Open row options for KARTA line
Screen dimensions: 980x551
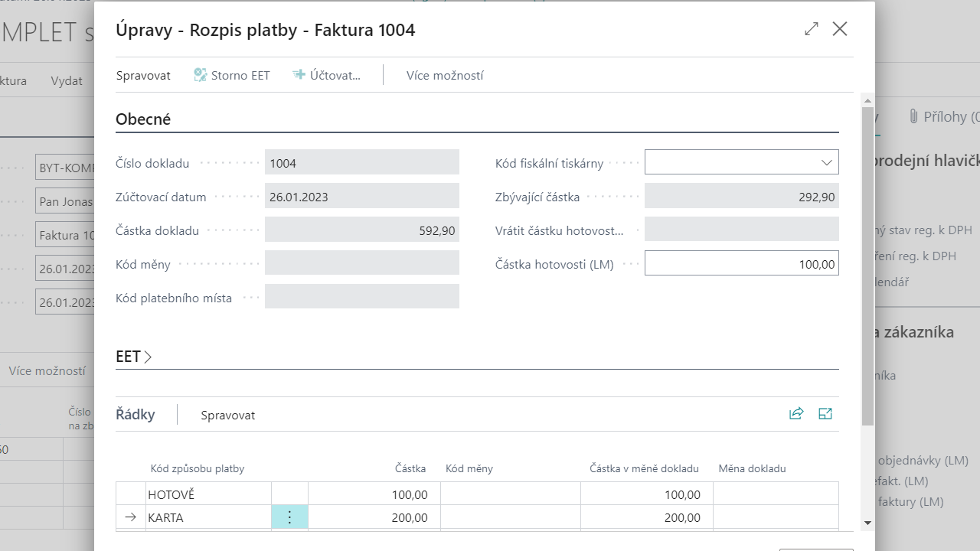pyautogui.click(x=289, y=517)
